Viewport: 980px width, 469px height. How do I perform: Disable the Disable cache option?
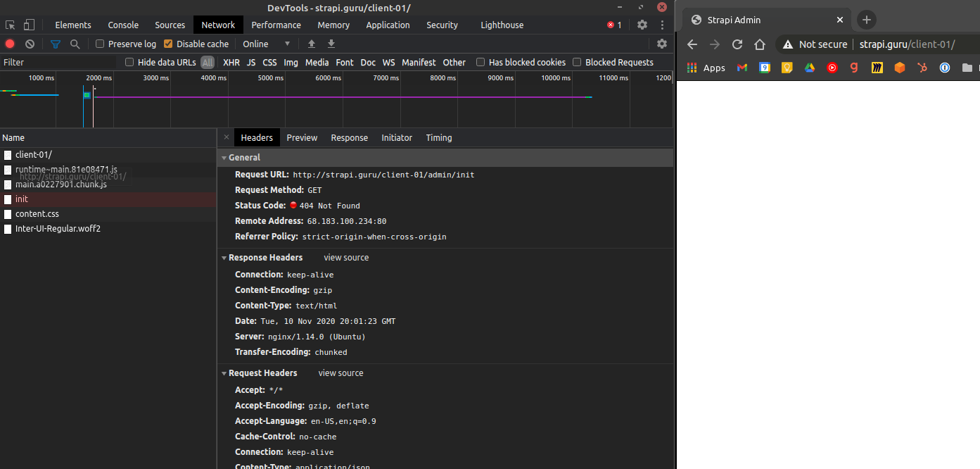click(x=168, y=43)
